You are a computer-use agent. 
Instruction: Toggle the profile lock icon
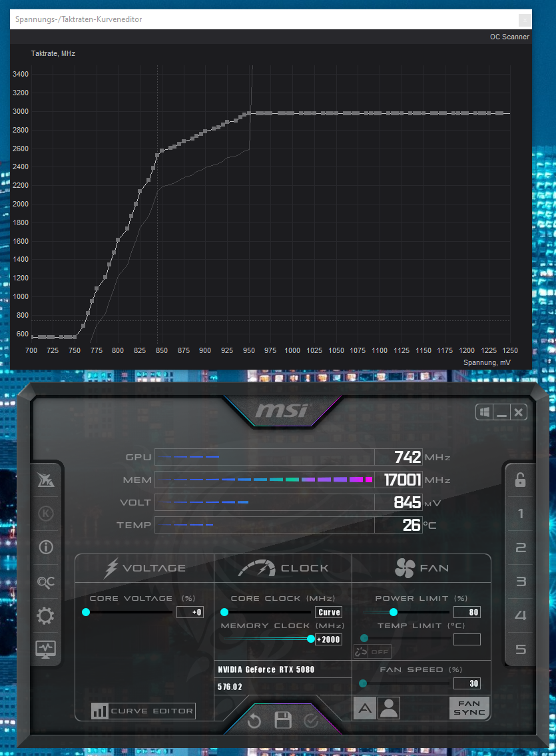[x=520, y=480]
